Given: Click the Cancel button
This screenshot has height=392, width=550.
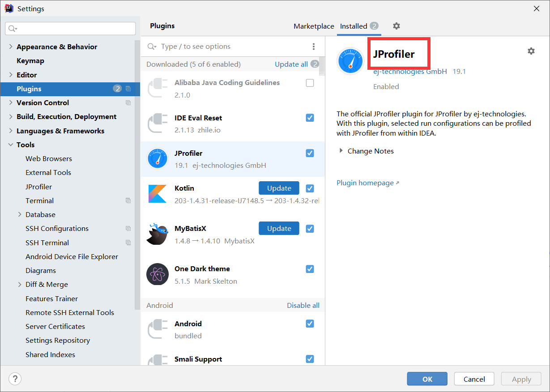Looking at the screenshot, I should (474, 379).
